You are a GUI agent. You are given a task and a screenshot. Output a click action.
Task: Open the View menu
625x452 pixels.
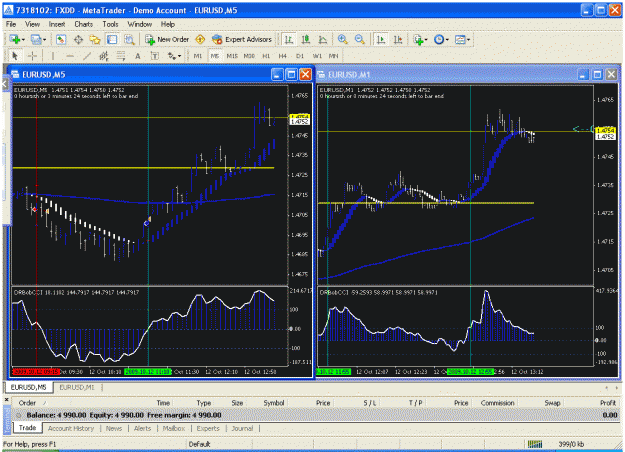32,24
